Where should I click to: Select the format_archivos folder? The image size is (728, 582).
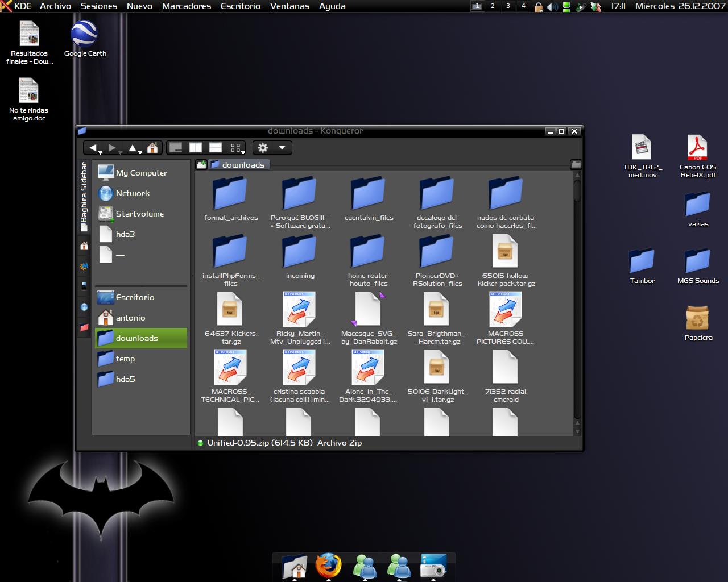coord(230,198)
